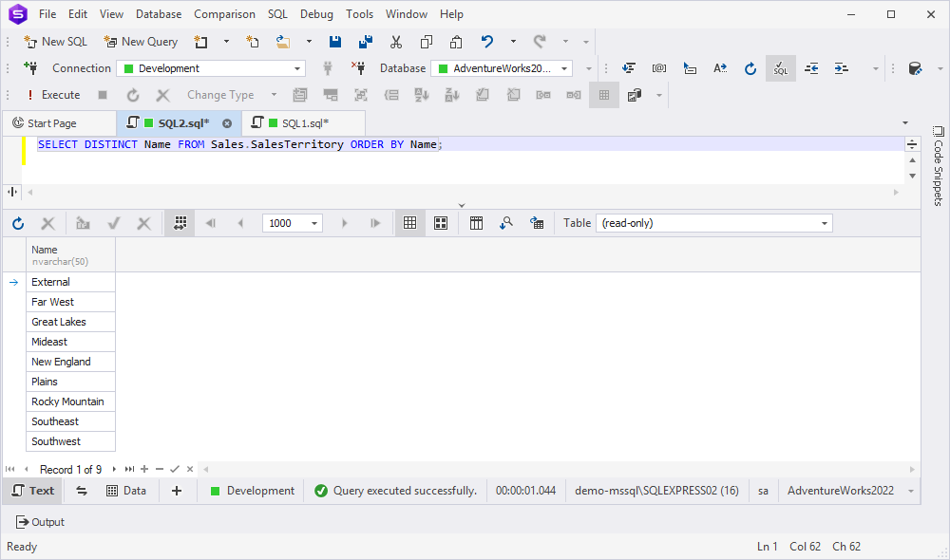
Task: Click the Open file folder icon
Action: click(x=282, y=41)
